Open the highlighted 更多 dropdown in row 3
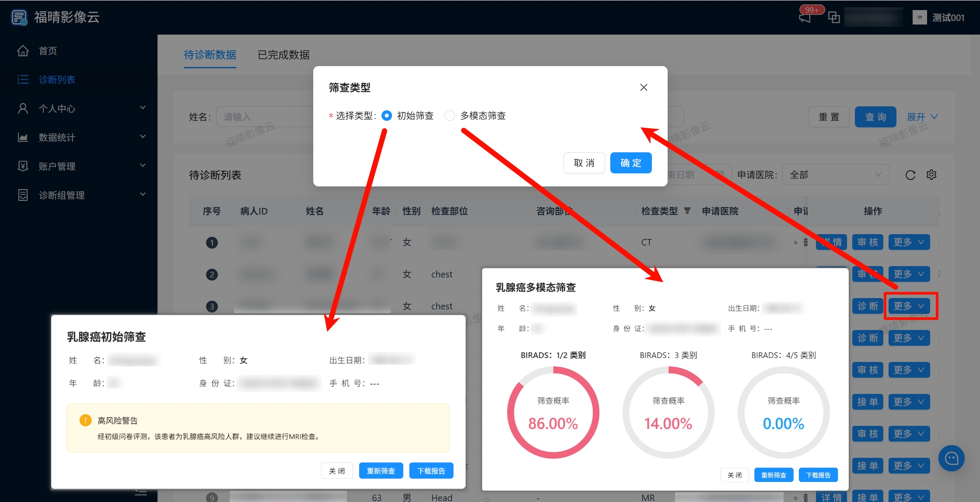 pyautogui.click(x=909, y=306)
